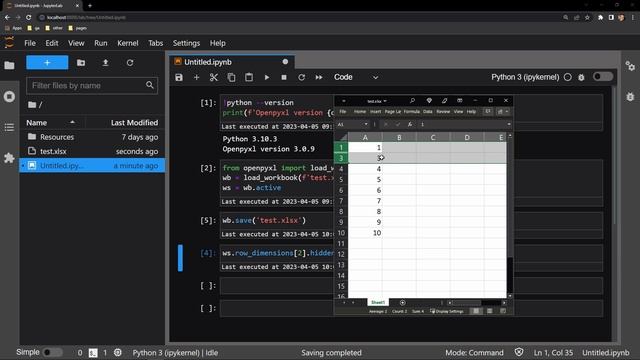
Task: Open the Run menu
Action: pyautogui.click(x=101, y=43)
